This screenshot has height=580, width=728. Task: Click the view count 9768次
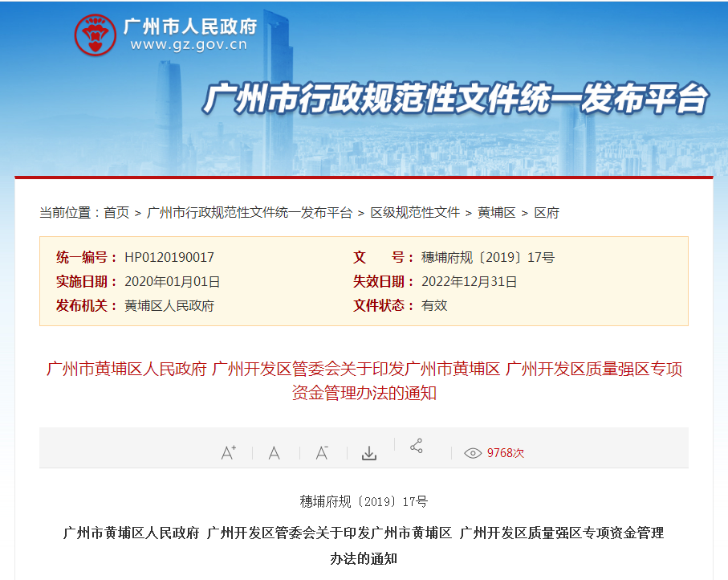click(x=506, y=453)
